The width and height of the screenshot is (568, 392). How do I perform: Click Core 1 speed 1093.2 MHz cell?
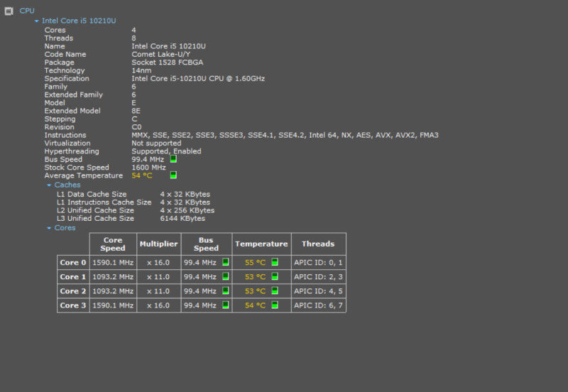[x=113, y=277]
